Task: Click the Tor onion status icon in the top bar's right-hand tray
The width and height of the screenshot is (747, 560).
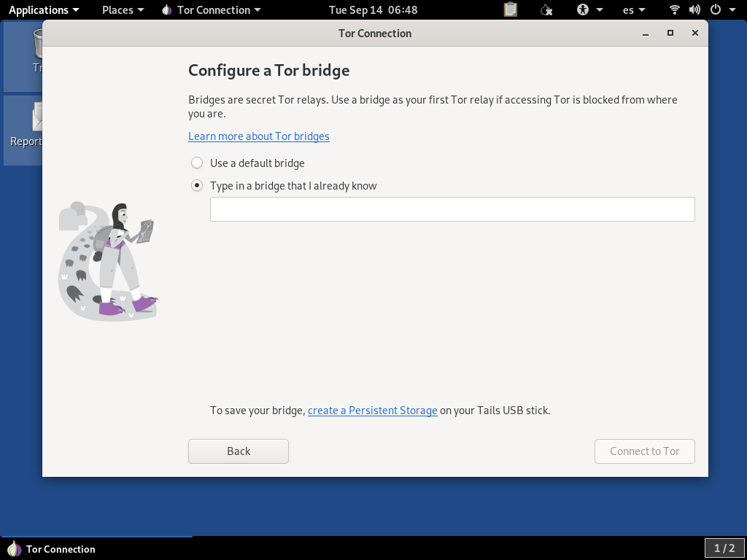Action: 546,9
